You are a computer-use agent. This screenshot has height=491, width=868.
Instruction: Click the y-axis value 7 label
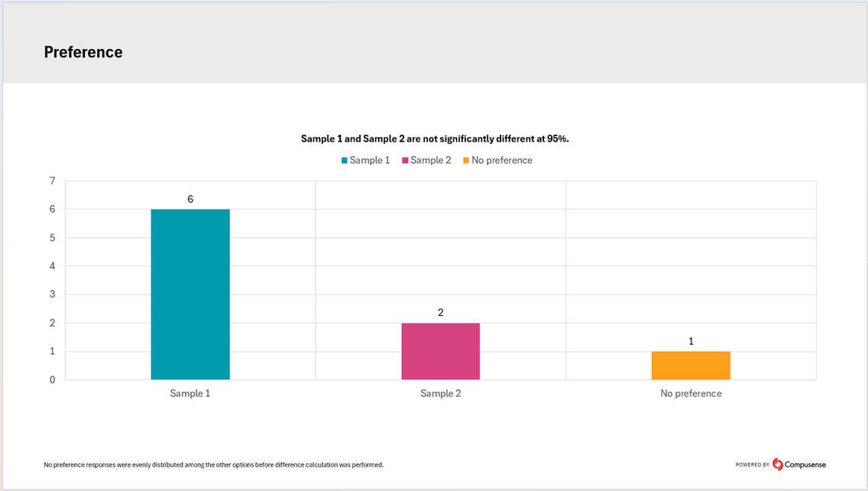tap(52, 181)
